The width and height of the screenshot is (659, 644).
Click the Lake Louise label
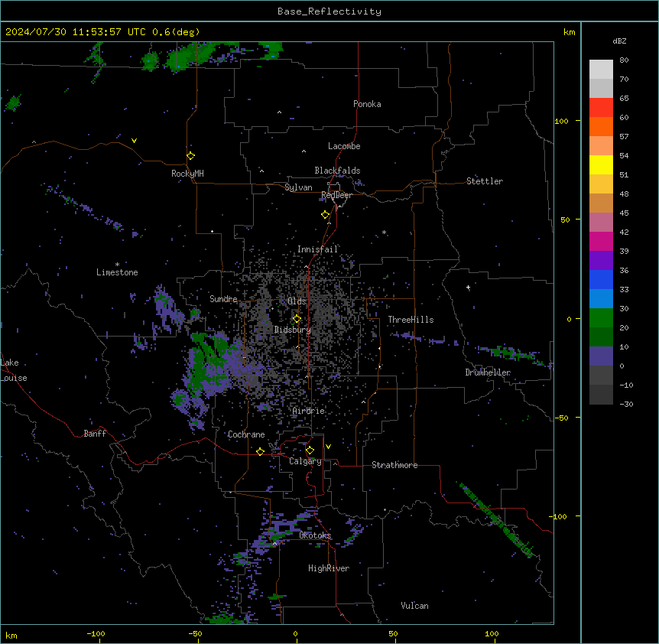pyautogui.click(x=14, y=370)
